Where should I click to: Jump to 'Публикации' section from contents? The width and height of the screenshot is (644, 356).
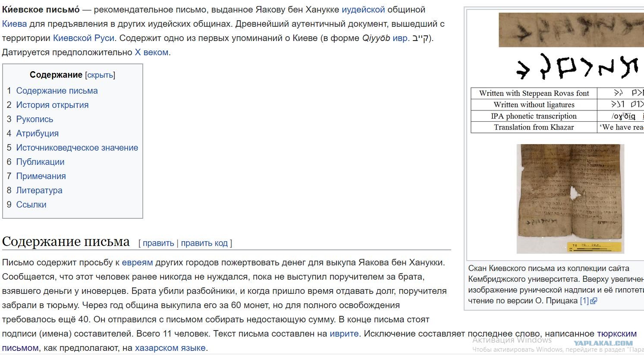[40, 162]
